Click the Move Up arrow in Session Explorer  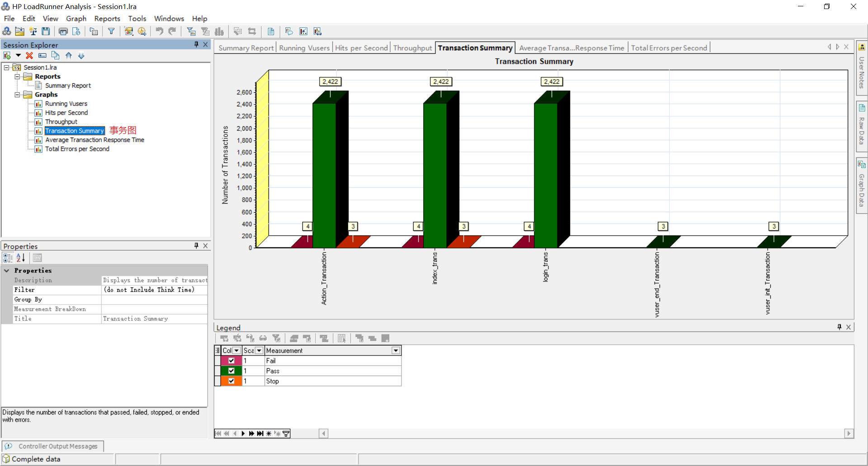tap(69, 56)
